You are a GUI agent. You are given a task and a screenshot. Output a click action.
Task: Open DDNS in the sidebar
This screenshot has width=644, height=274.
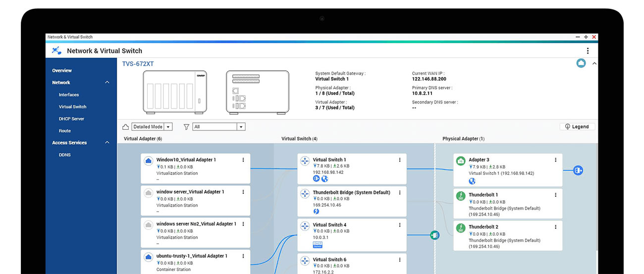tap(65, 155)
